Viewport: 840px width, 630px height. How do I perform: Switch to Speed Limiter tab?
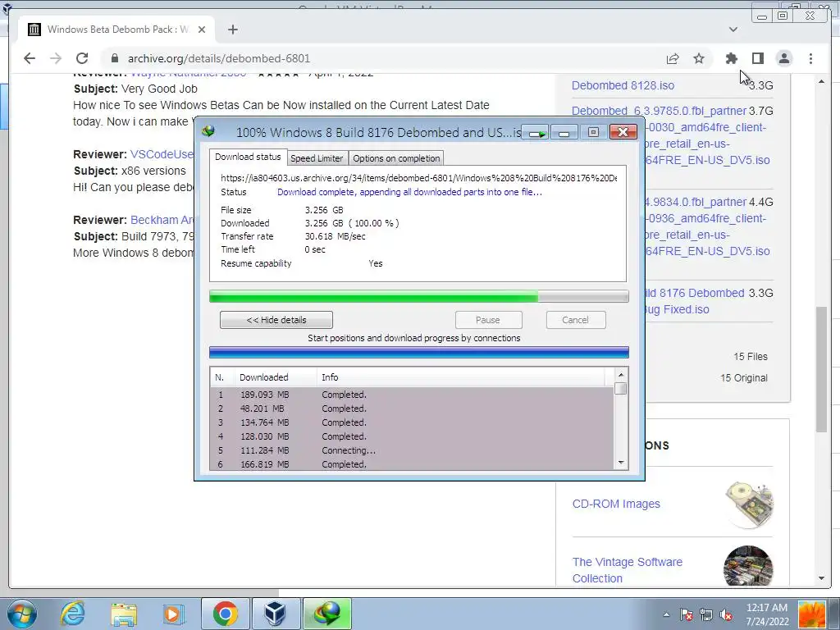click(317, 158)
